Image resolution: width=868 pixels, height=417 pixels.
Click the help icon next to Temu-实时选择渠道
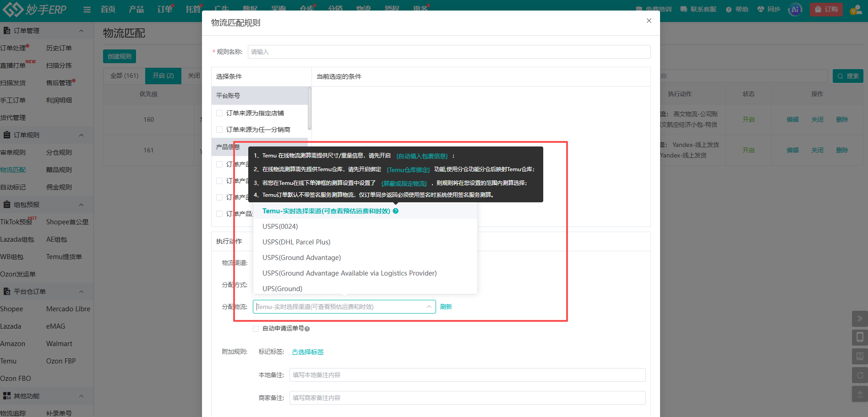point(396,211)
